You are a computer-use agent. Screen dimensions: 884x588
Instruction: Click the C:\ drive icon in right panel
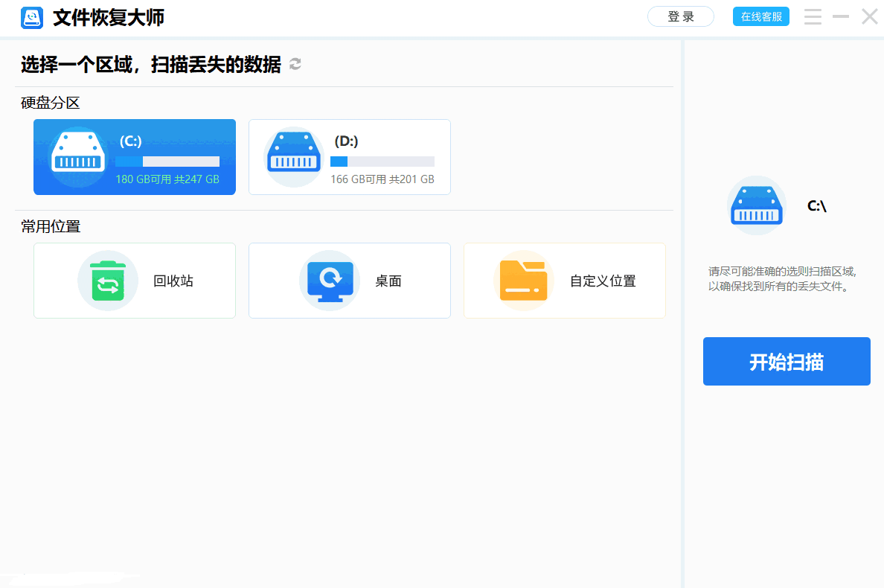757,205
